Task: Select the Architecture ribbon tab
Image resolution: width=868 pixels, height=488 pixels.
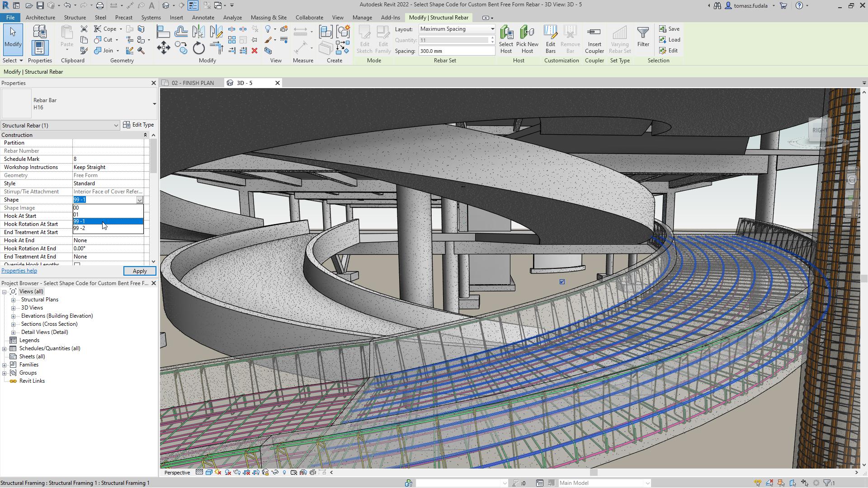Action: click(39, 17)
